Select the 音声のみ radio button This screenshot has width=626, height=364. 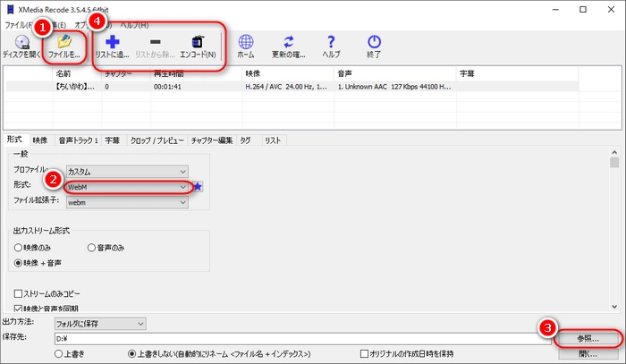[92, 248]
